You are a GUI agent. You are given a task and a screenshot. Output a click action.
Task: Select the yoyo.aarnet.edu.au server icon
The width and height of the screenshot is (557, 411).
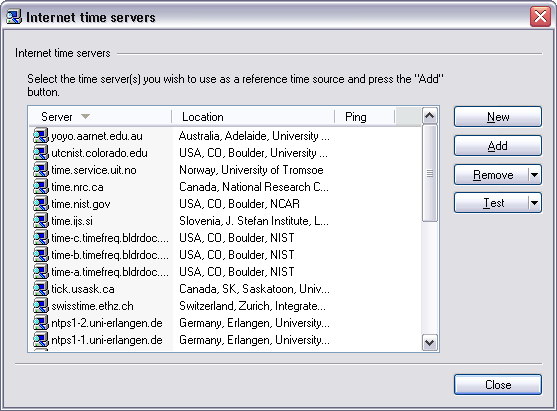pos(41,136)
